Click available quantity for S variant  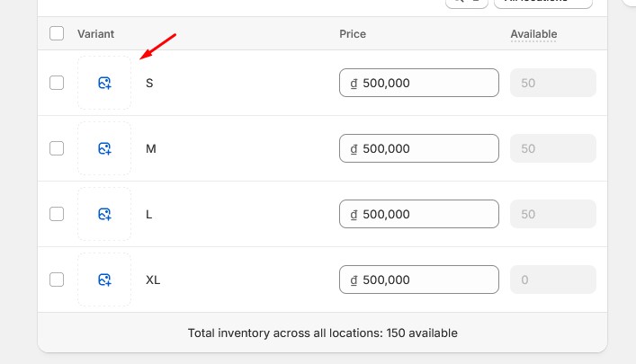pyautogui.click(x=553, y=83)
